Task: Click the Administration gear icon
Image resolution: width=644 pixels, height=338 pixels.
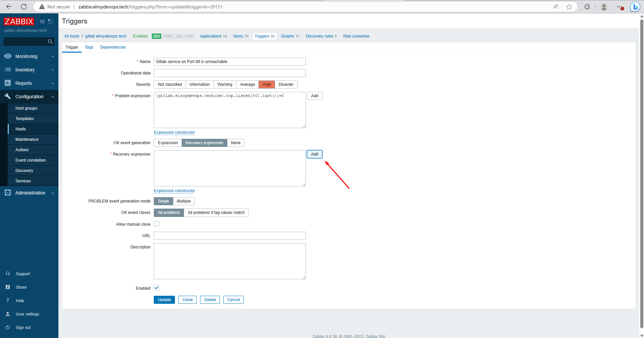Action: pos(8,192)
